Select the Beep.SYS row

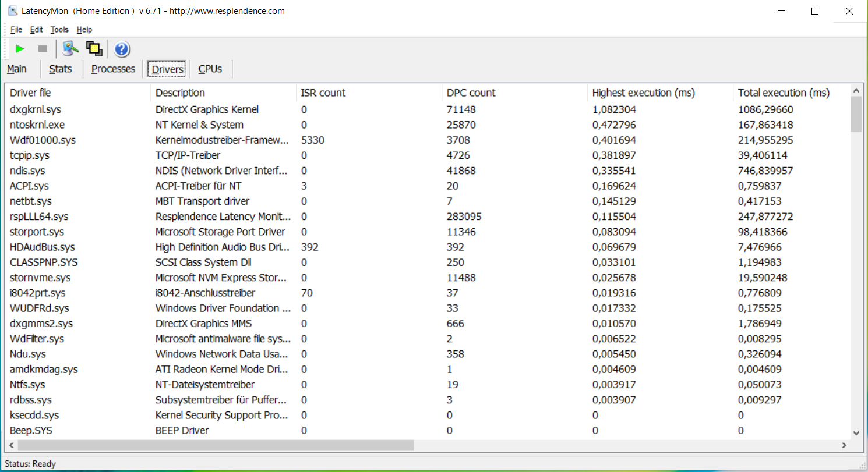click(428, 431)
